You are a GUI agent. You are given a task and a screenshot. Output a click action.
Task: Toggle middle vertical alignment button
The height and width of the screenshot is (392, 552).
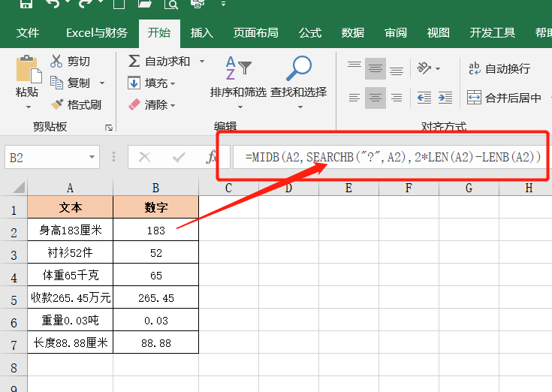(x=376, y=68)
